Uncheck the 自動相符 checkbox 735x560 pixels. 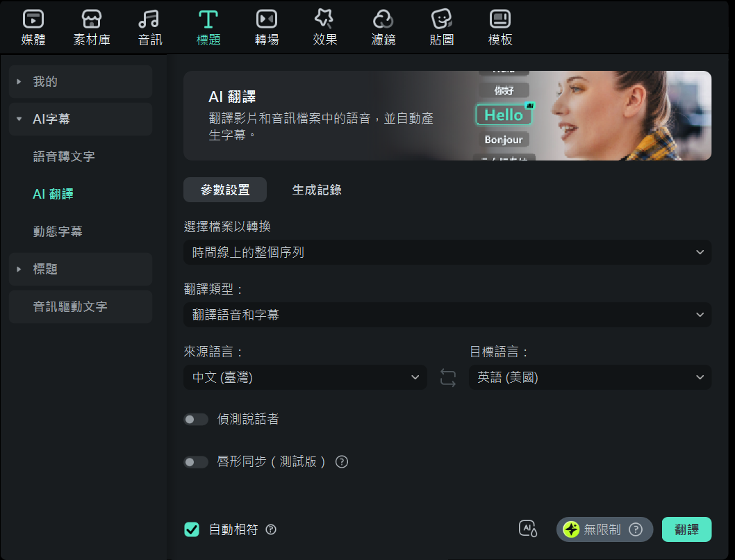pos(192,529)
